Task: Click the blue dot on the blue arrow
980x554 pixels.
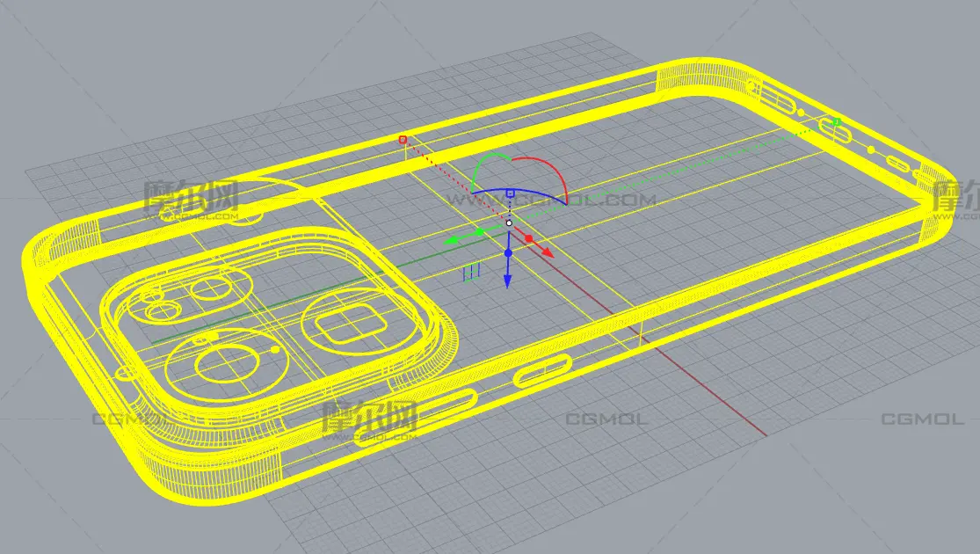Action: [508, 253]
